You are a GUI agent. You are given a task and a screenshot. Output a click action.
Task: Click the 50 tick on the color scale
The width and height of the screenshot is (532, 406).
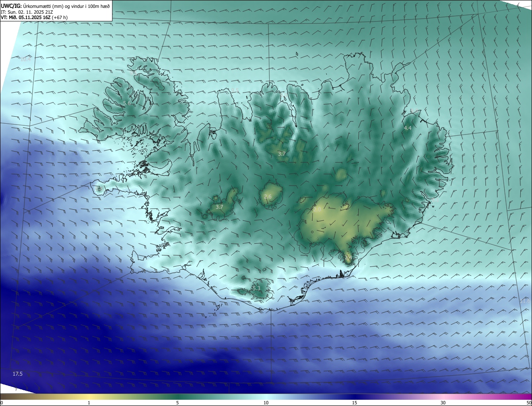[x=529, y=403]
